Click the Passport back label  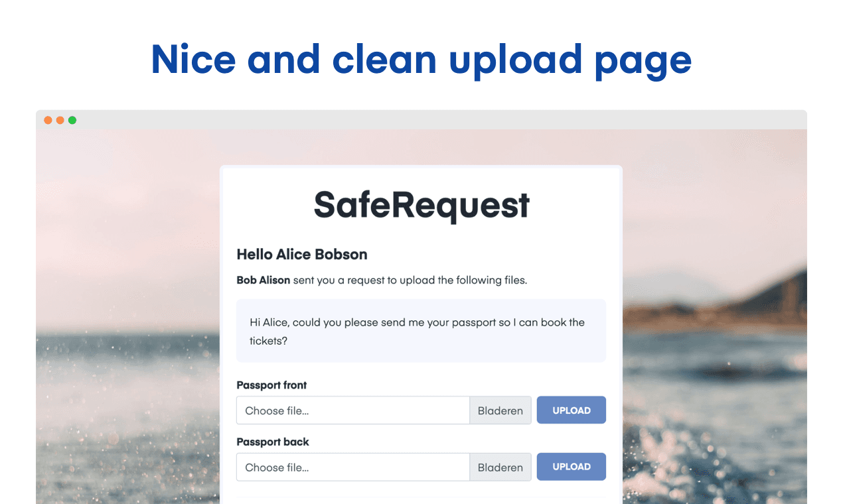273,442
